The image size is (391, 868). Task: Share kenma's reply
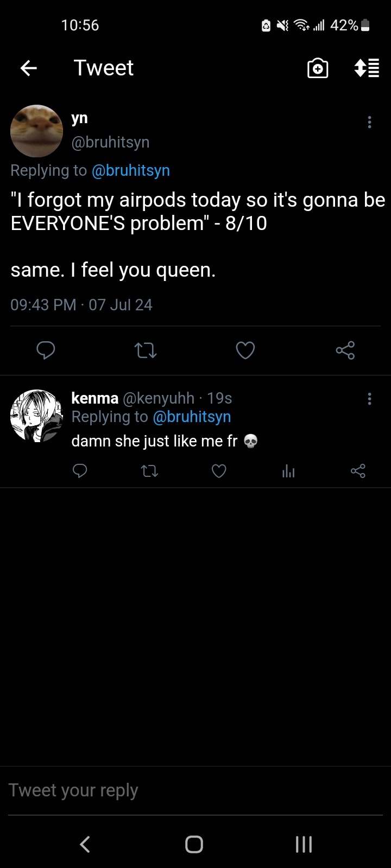358,471
